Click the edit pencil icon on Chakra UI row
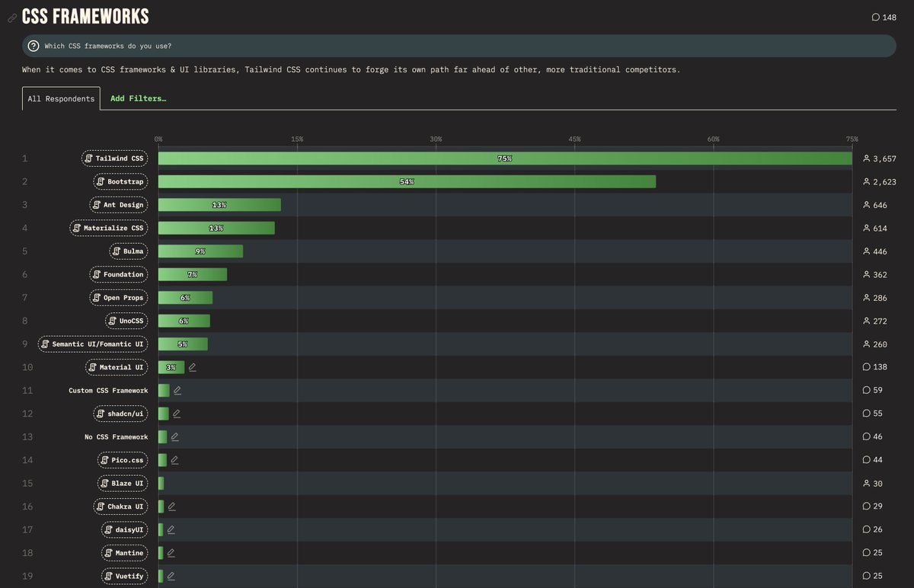914x588 pixels. pos(171,507)
